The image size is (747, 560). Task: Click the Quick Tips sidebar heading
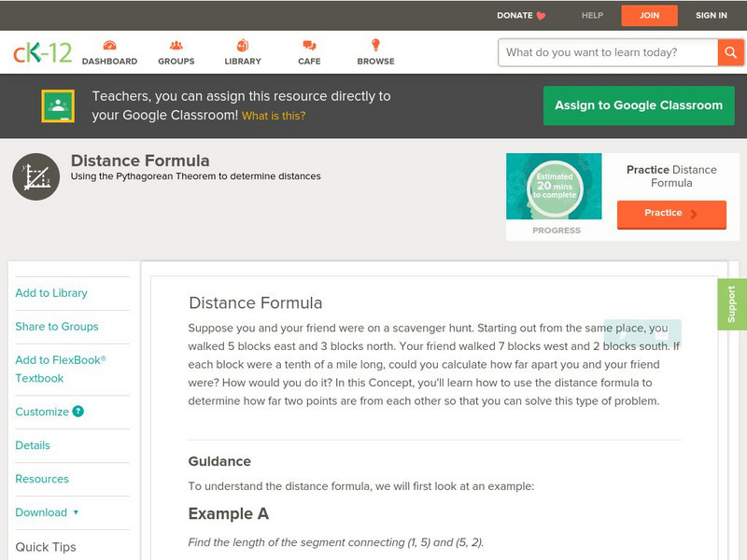coord(46,547)
